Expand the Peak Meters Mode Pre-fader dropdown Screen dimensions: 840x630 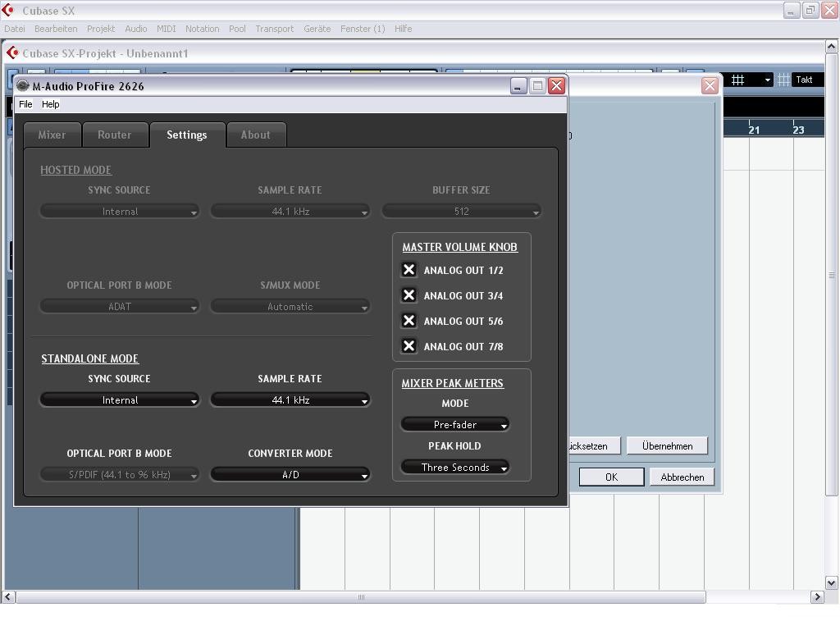[454, 424]
